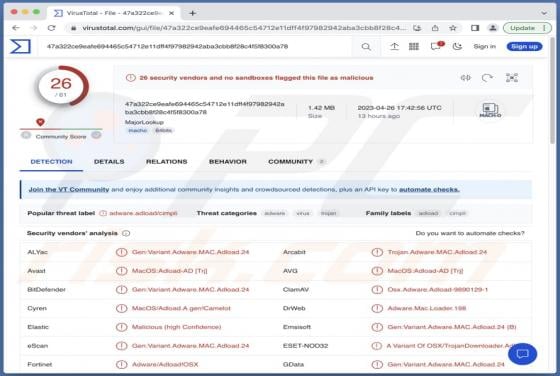Open the notifications comment icon

[436, 46]
